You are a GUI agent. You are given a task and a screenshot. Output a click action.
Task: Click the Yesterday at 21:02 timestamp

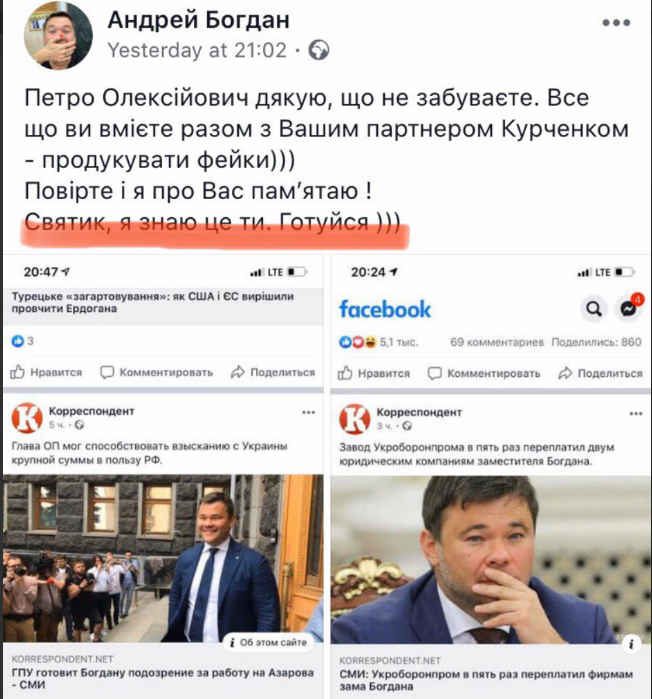197,50
